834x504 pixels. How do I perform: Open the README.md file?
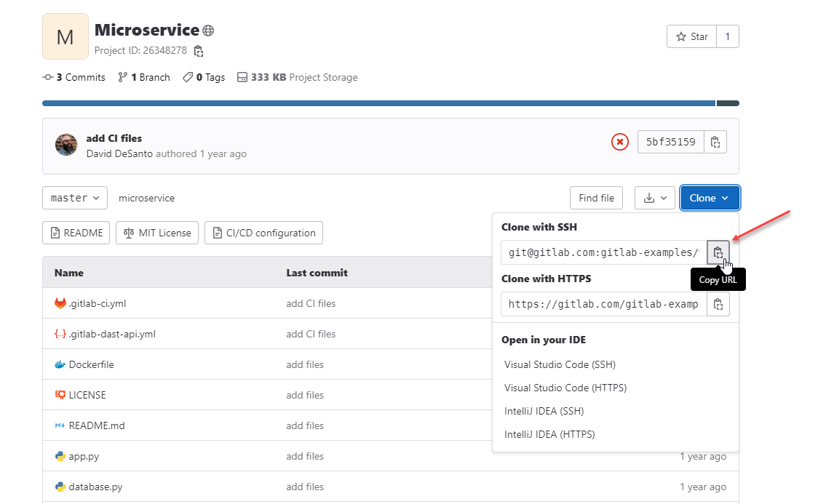(x=97, y=426)
